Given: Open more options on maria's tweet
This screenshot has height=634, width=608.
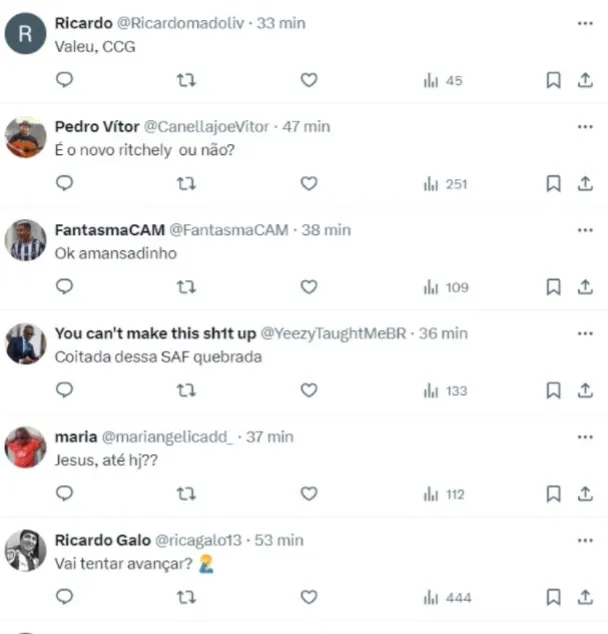Looking at the screenshot, I should click(x=585, y=436).
